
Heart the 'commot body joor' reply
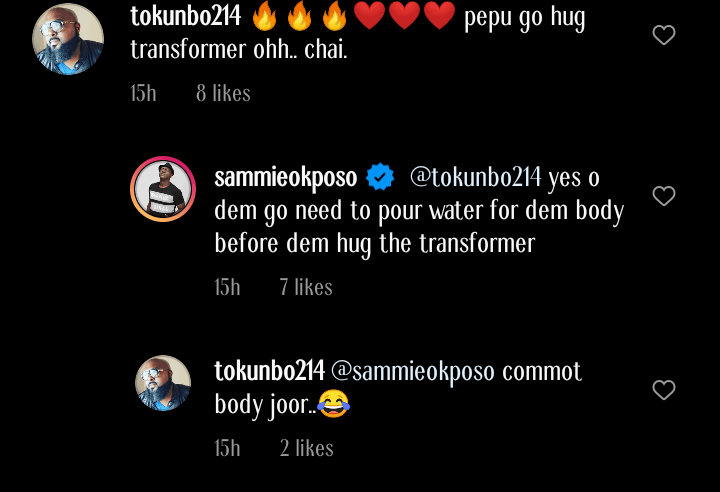pyautogui.click(x=664, y=390)
